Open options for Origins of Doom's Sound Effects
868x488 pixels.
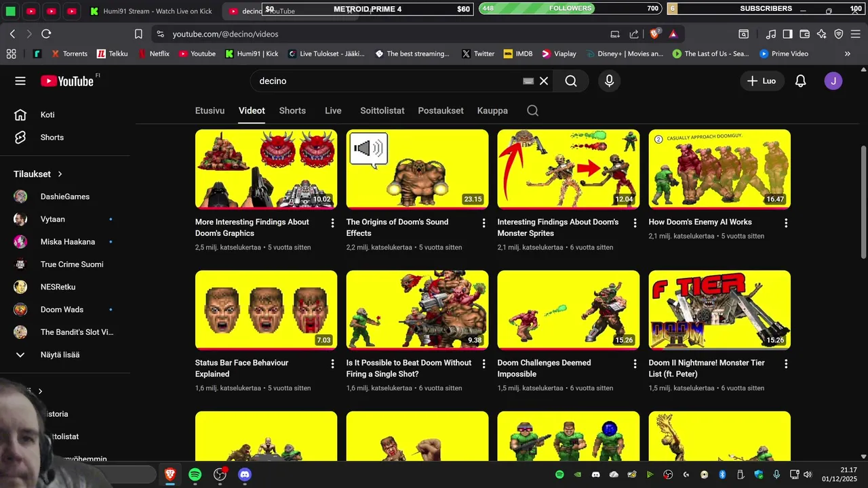484,223
